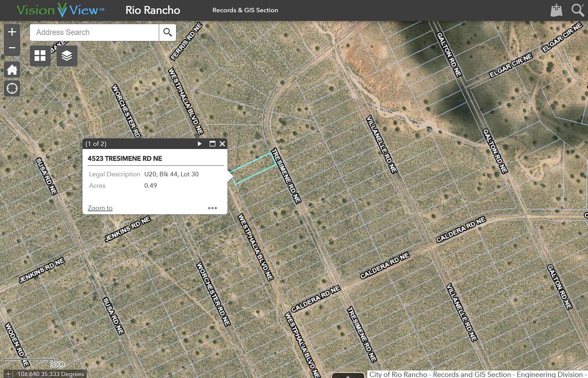Screen dimensions: 588x378
Task: Click the Rio Rancho title in header
Action: 153,10
